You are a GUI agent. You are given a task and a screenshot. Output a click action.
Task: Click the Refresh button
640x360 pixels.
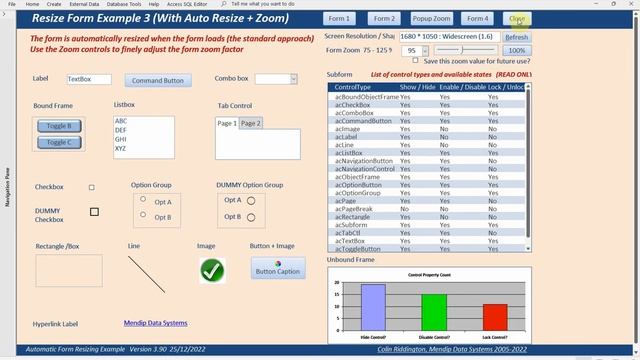coord(517,37)
